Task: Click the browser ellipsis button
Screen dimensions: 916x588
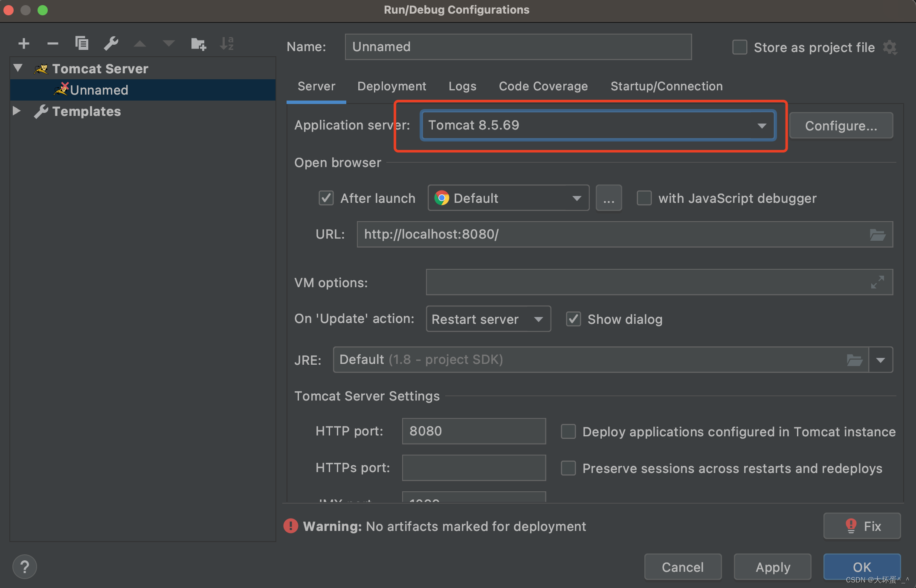Action: point(609,198)
